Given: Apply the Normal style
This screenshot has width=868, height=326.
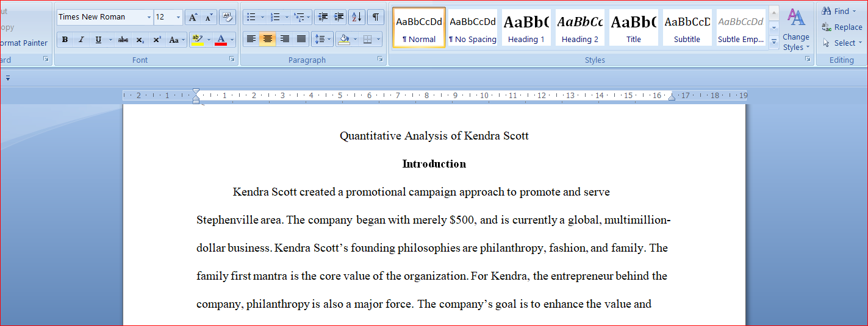Looking at the screenshot, I should pyautogui.click(x=419, y=27).
